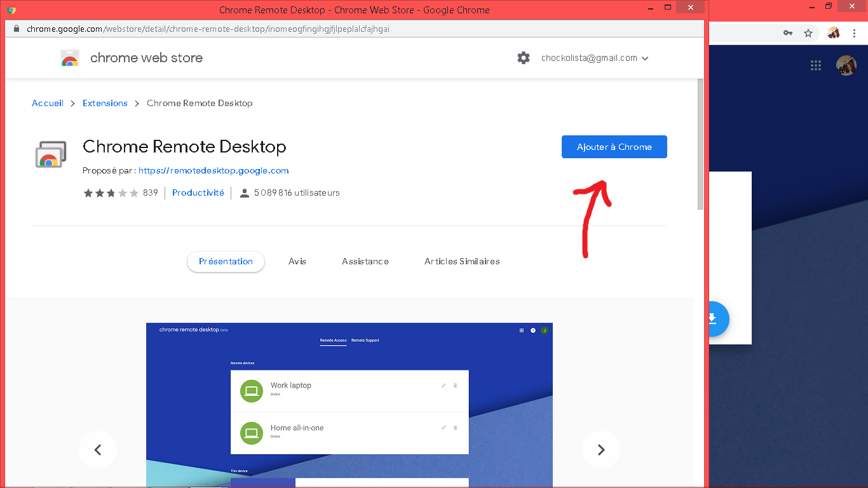The image size is (868, 488).
Task: Show the Articles Similaires tab
Action: pos(462,261)
